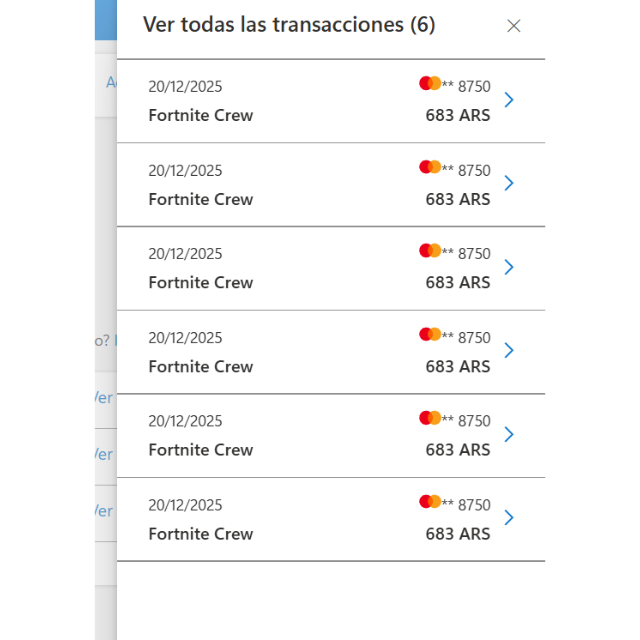Click the 20/12/2025 date in fifth transaction
Image resolution: width=640 pixels, height=640 pixels.
185,421
